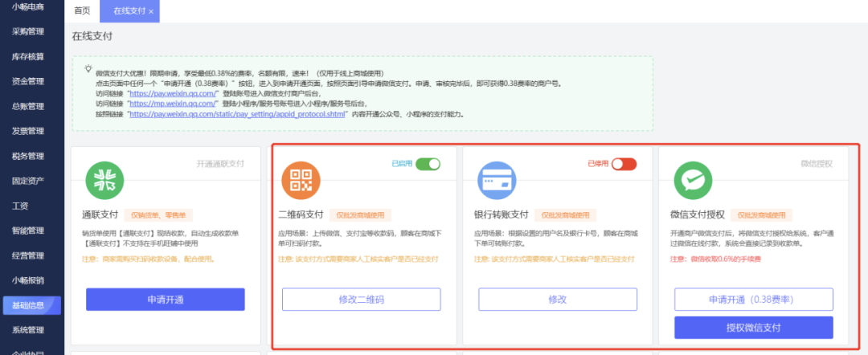This screenshot has height=355, width=868.
Task: Close the 在线支付 tab
Action: point(151,11)
